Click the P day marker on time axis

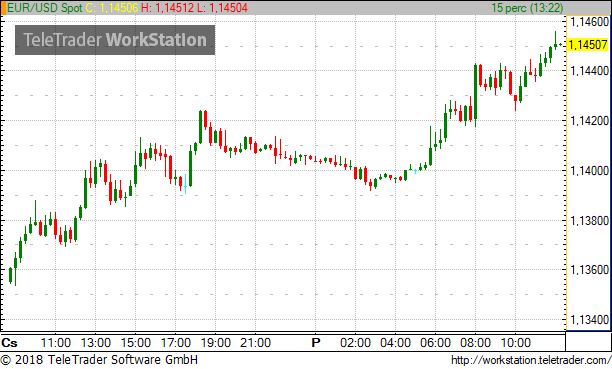(316, 343)
